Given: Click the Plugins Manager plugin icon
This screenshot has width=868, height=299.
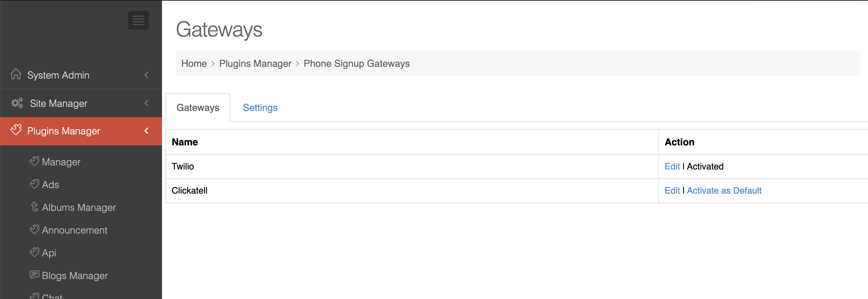Looking at the screenshot, I should [16, 130].
